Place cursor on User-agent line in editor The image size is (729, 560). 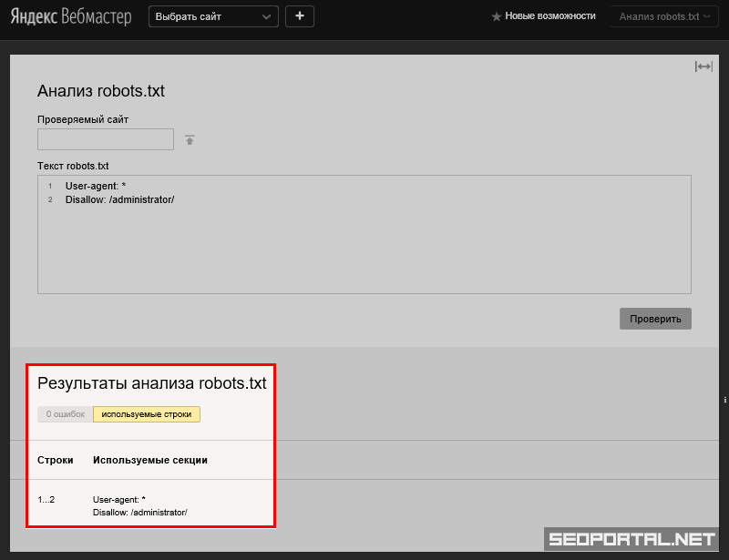tap(96, 186)
